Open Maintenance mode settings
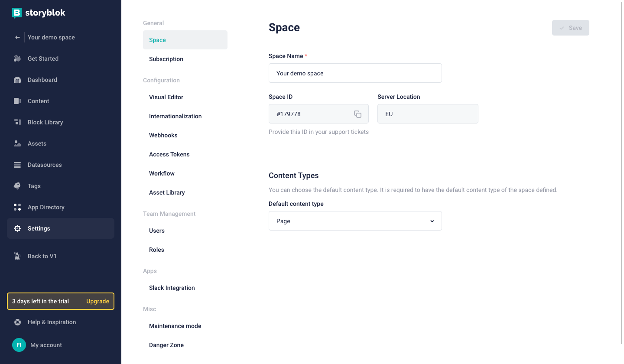624x364 pixels. pyautogui.click(x=175, y=326)
